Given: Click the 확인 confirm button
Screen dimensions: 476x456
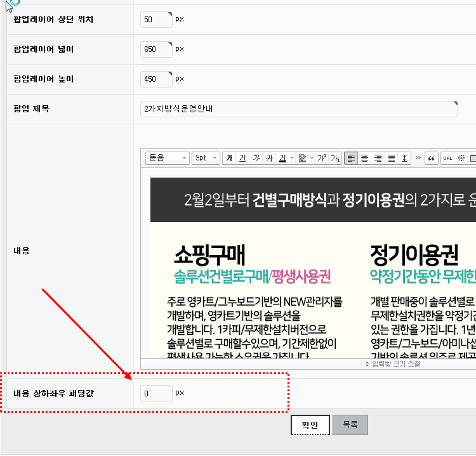Looking at the screenshot, I should coord(310,425).
